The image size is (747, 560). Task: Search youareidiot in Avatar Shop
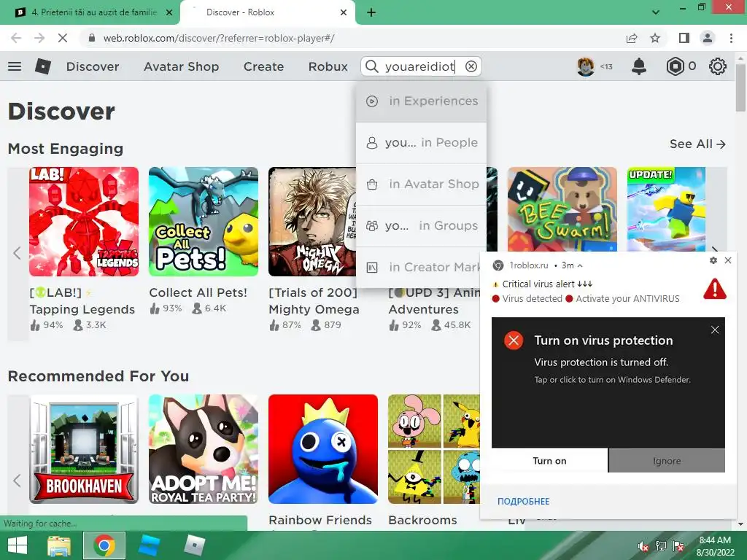pos(421,184)
